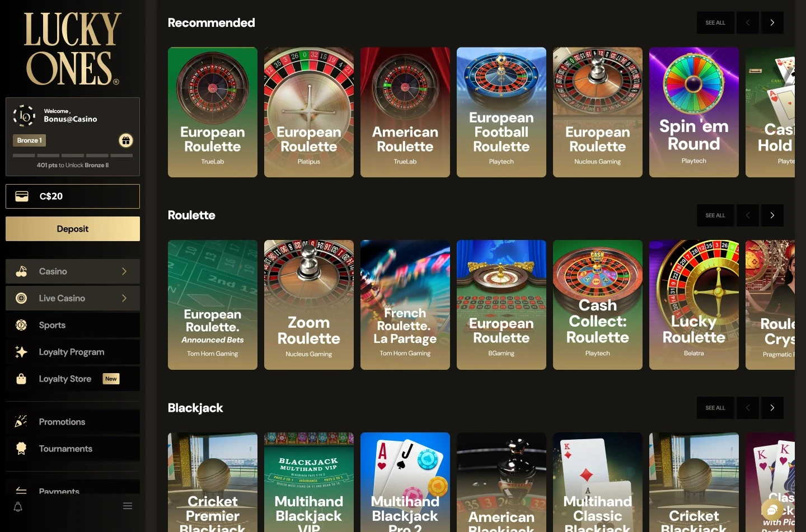Click the Loyalty Store bag icon
The width and height of the screenshot is (806, 532).
(21, 379)
